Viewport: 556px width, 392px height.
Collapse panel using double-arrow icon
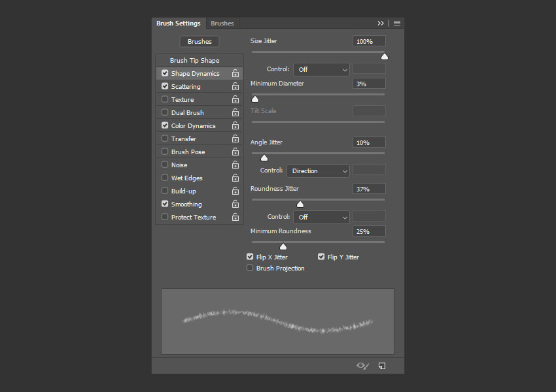pyautogui.click(x=381, y=24)
